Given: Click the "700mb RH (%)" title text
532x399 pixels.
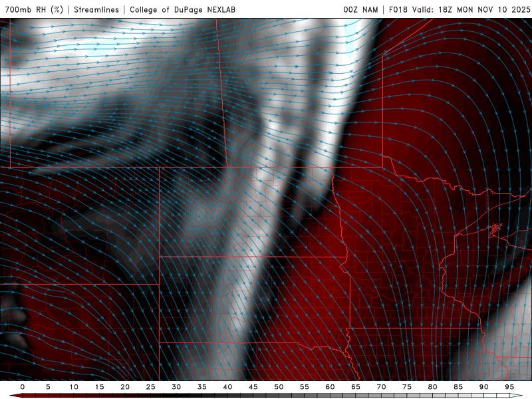Looking at the screenshot, I should tap(34, 9).
